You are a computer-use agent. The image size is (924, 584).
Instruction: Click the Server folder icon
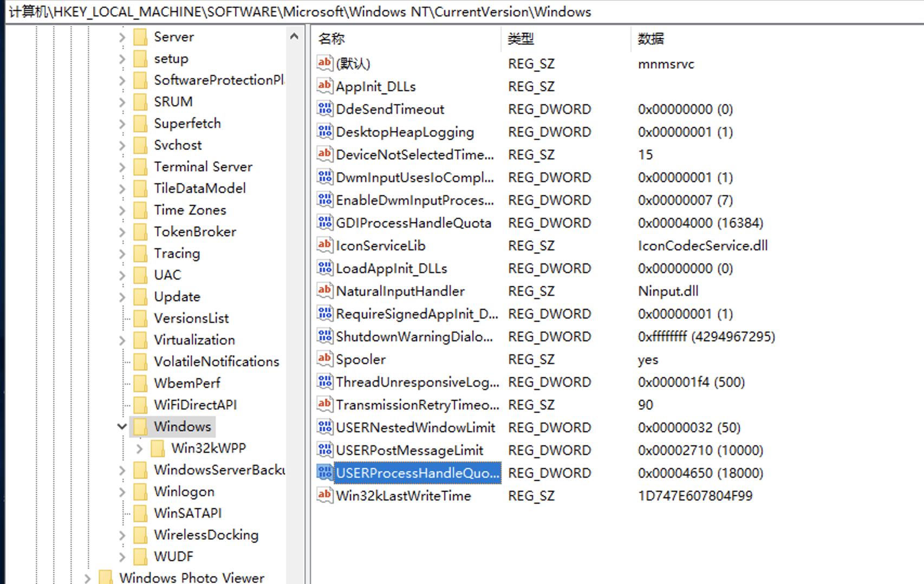[x=140, y=37]
